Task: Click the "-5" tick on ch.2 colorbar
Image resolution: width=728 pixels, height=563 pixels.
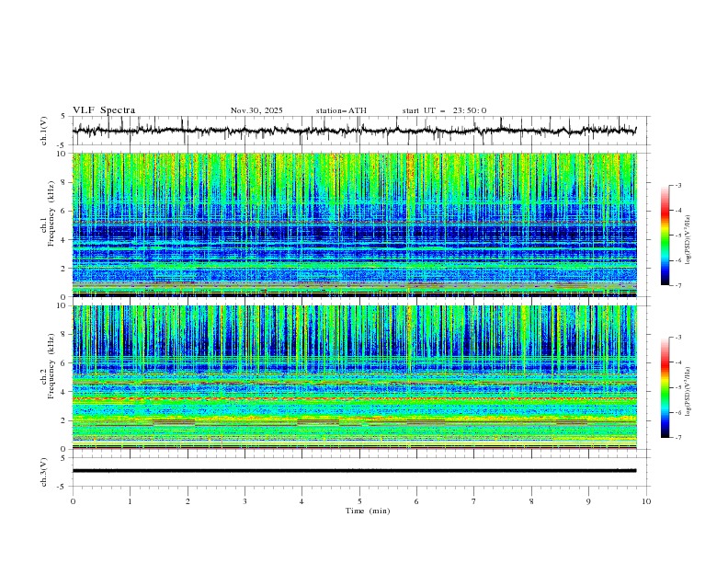Action: [x=678, y=387]
